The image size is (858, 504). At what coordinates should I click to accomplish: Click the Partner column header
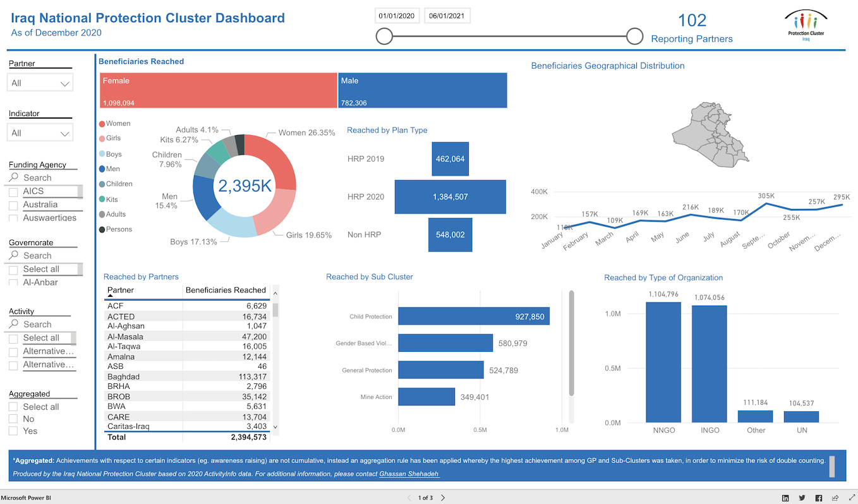click(121, 290)
